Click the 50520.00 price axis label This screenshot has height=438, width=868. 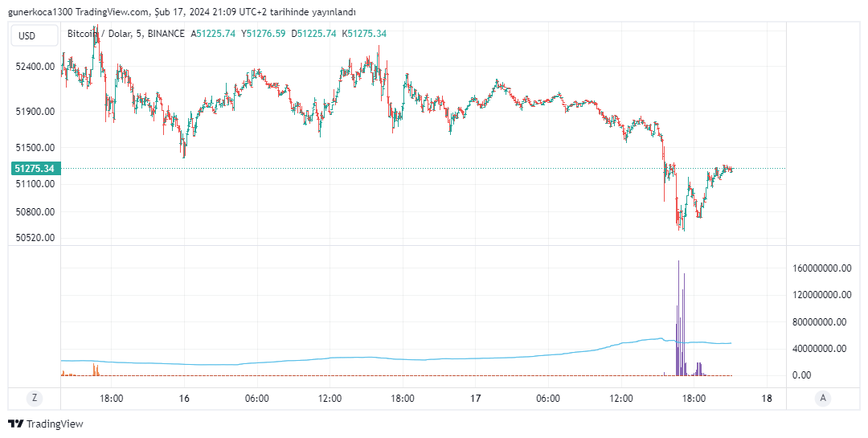click(x=35, y=238)
